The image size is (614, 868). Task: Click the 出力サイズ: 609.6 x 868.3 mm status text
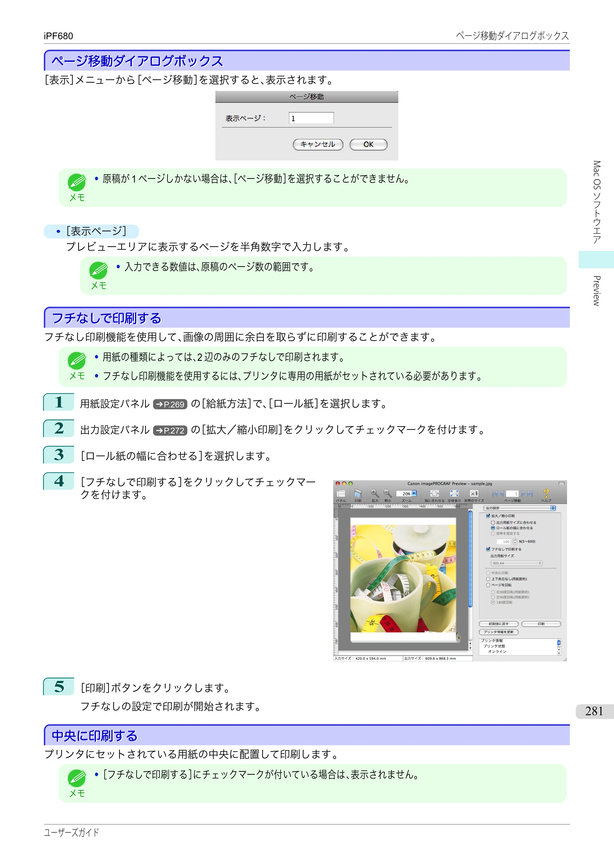click(430, 658)
